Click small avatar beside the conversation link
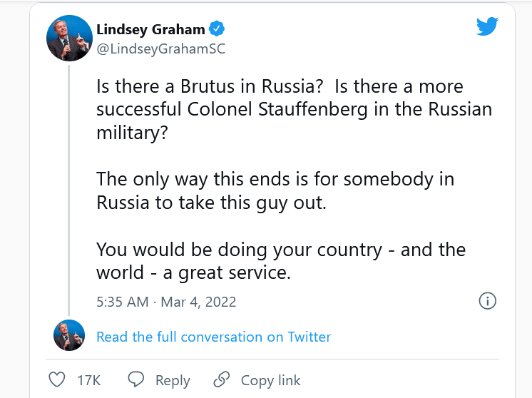 point(69,337)
